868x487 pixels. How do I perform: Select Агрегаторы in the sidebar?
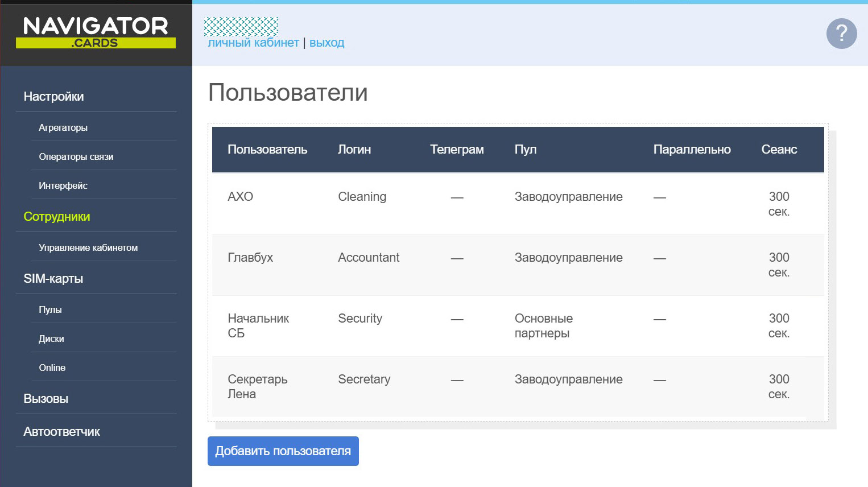pos(63,128)
